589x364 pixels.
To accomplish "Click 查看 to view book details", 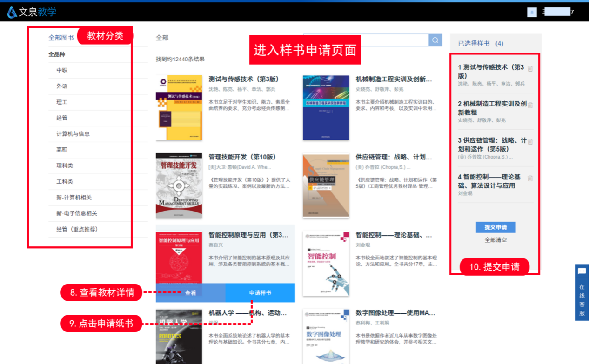I will pyautogui.click(x=190, y=293).
